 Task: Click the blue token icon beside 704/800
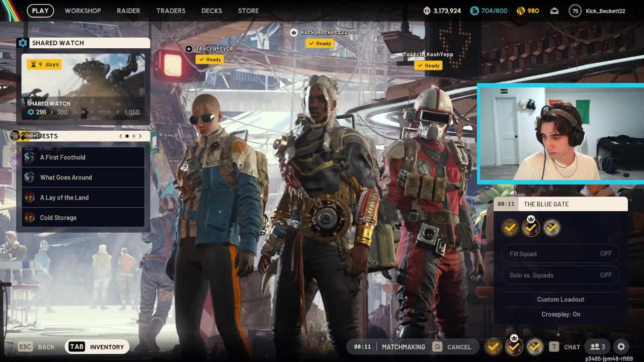click(x=474, y=11)
